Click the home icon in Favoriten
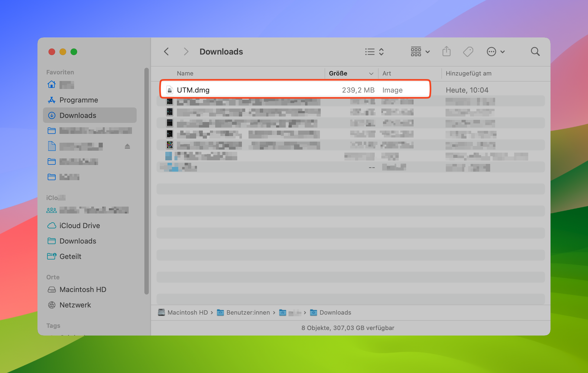 pos(52,85)
